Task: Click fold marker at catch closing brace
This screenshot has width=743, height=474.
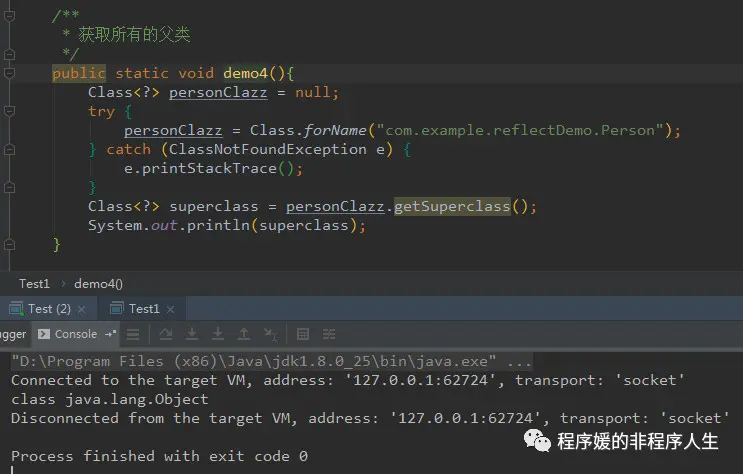Action: pos(9,188)
